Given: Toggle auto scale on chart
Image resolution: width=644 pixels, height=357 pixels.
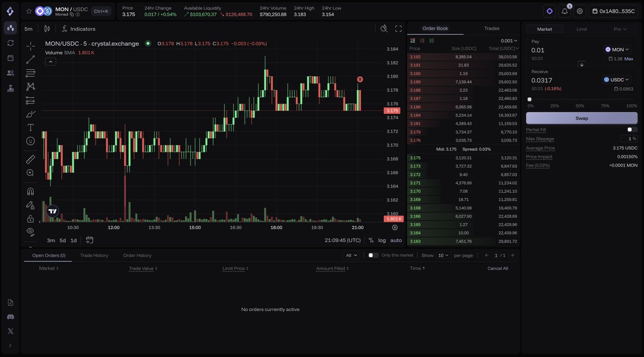Looking at the screenshot, I should coord(396,241).
